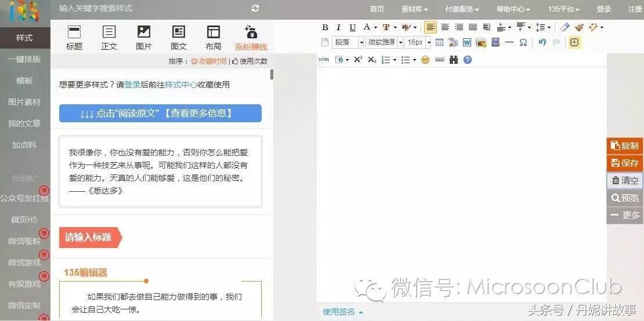The height and width of the screenshot is (321, 644).
Task: Open the 段落 paragraph format dropdown
Action: (x=348, y=42)
